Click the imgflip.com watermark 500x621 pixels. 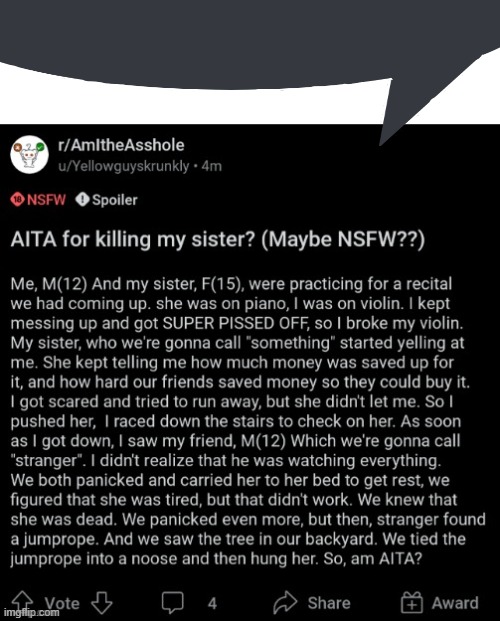31,612
